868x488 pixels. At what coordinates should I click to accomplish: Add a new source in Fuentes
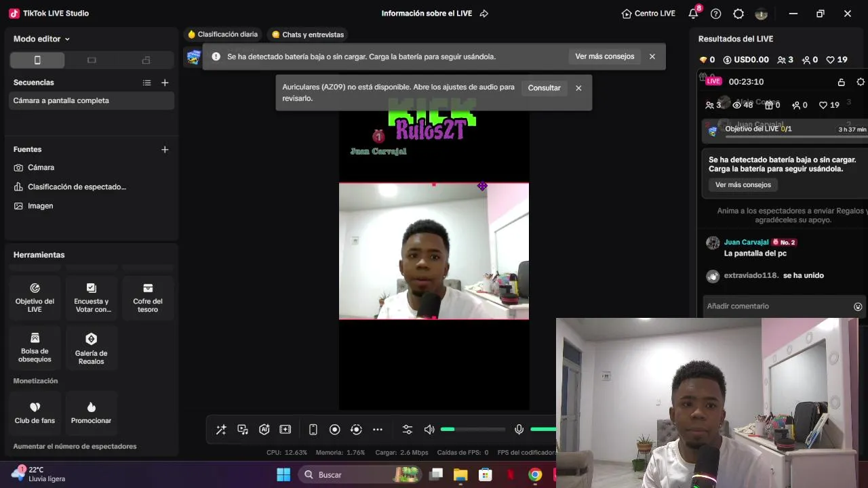click(x=165, y=150)
